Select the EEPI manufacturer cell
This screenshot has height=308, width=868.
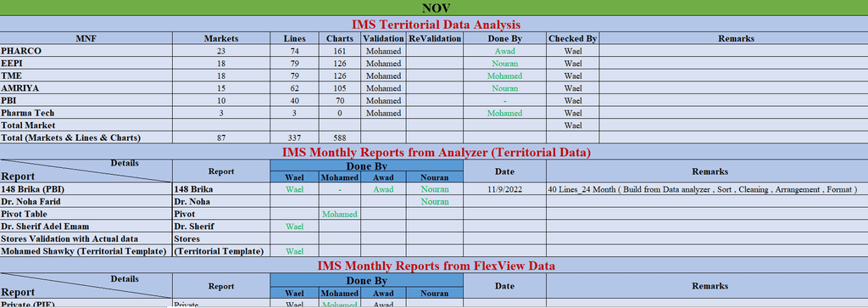86,63
